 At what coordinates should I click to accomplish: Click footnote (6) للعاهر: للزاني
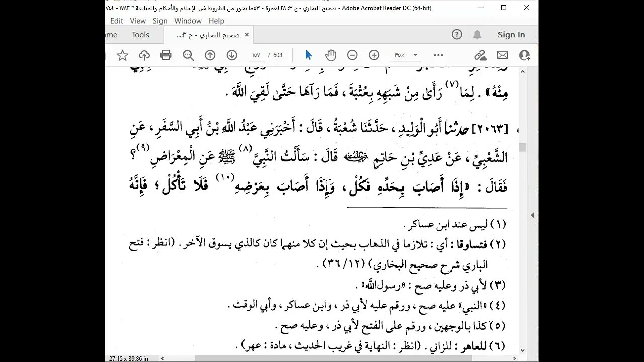(x=370, y=346)
